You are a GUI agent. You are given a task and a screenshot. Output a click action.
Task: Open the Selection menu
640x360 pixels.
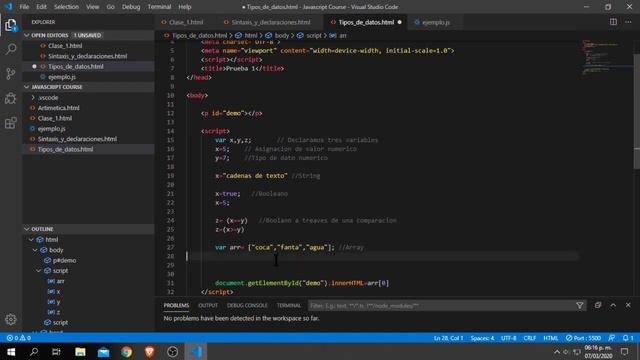[66, 7]
